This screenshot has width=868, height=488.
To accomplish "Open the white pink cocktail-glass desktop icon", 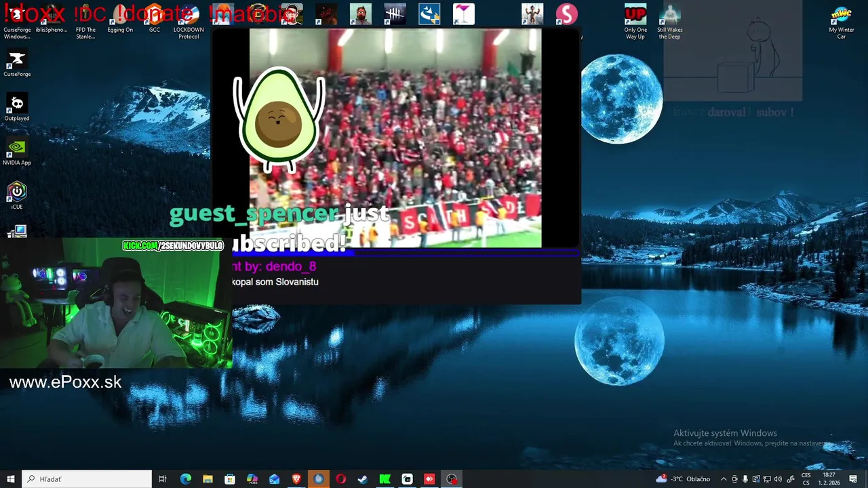I will tap(464, 14).
